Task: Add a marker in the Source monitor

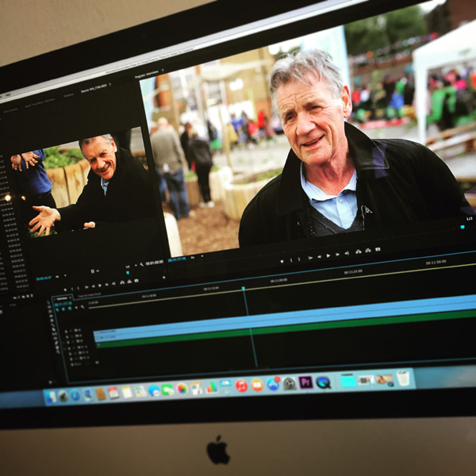Action: coord(65,290)
